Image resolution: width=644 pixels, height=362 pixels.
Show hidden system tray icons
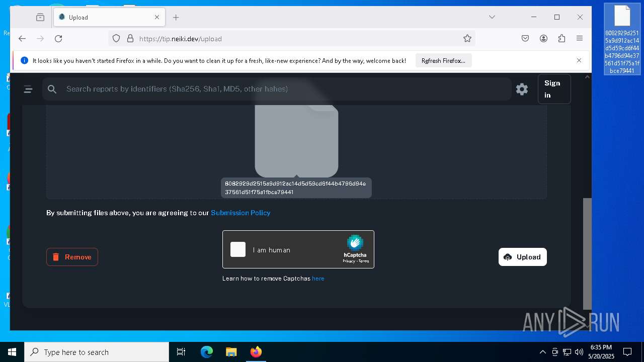tap(542, 352)
